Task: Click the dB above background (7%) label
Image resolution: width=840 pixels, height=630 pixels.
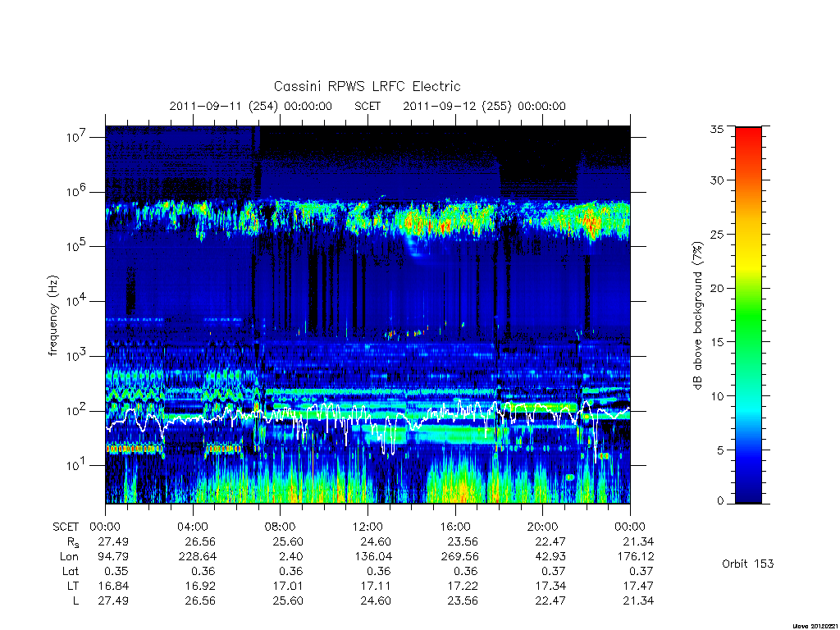Action: 697,316
